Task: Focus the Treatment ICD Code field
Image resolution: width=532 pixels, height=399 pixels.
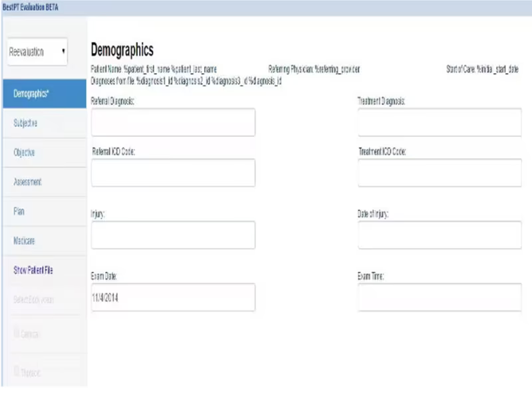Action: click(x=440, y=173)
